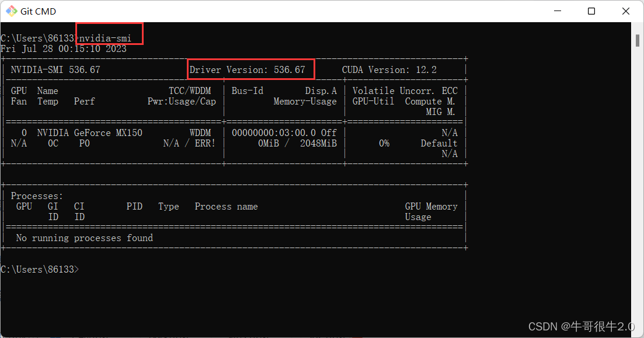This screenshot has width=644, height=338.
Task: Click the 'Pwr:Usage/Cap' column header
Action: coord(182,102)
